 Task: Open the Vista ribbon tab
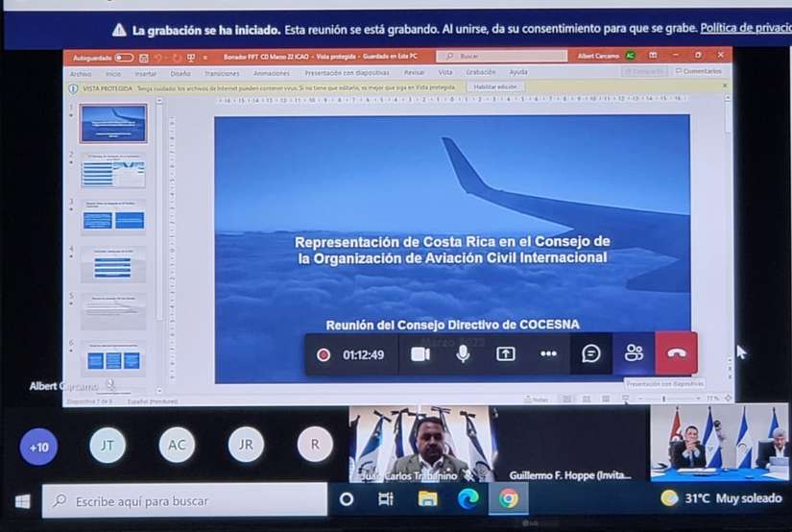point(445,72)
